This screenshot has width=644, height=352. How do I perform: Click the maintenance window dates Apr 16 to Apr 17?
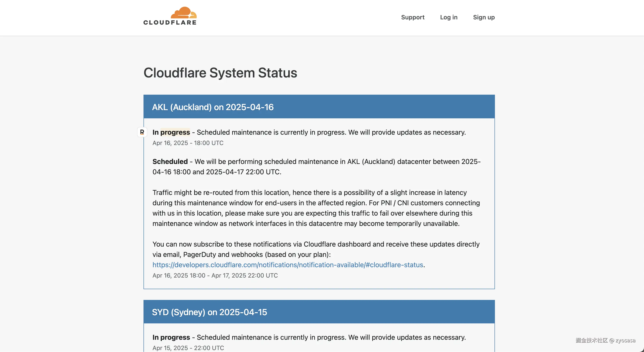coord(215,275)
